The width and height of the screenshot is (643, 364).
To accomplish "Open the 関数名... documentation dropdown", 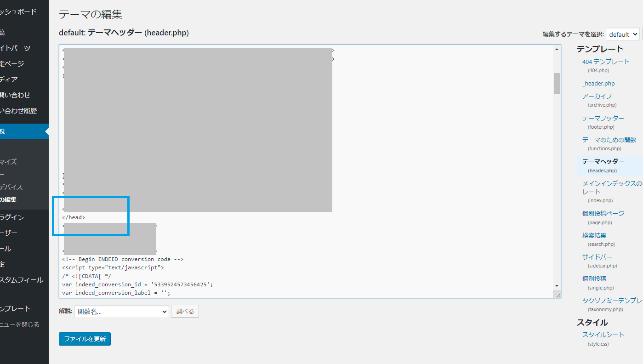I will pos(121,312).
